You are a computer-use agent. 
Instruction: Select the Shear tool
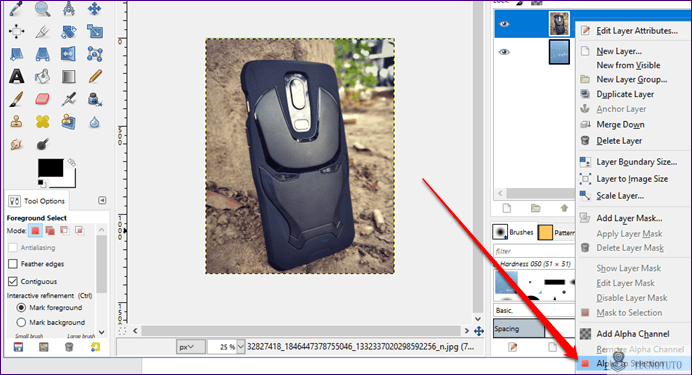point(16,54)
